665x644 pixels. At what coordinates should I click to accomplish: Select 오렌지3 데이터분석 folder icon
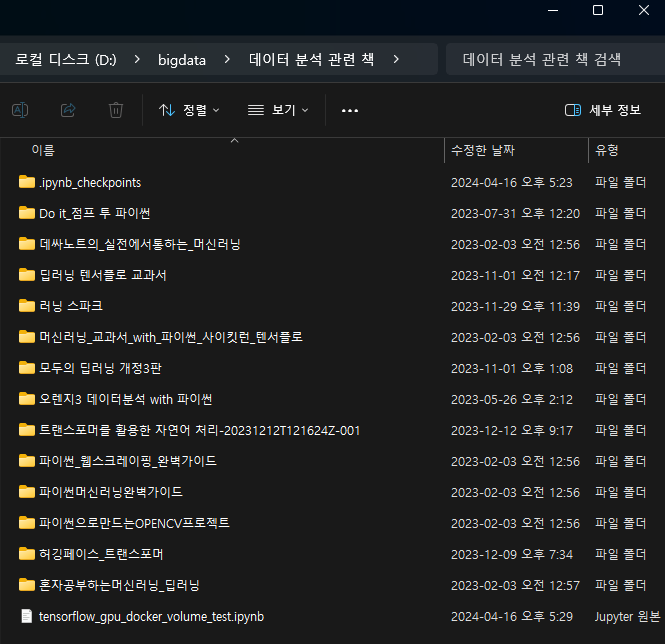(x=27, y=399)
